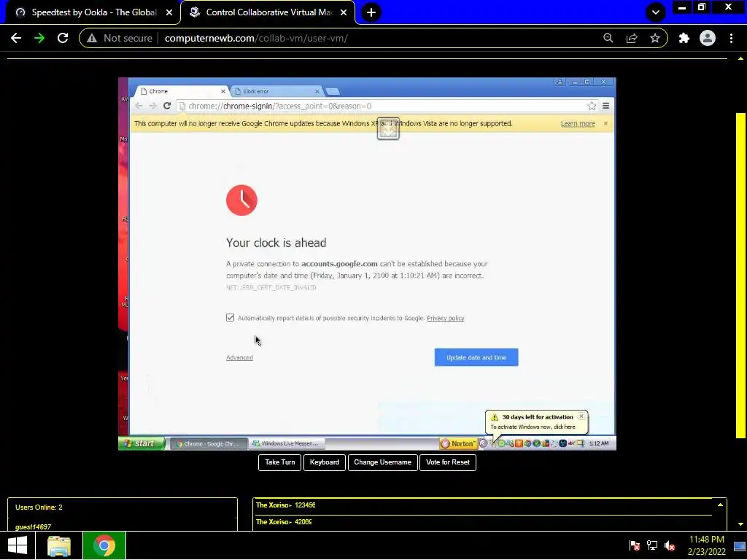The height and width of the screenshot is (560, 747).
Task: Open the network tray icon
Action: click(652, 545)
